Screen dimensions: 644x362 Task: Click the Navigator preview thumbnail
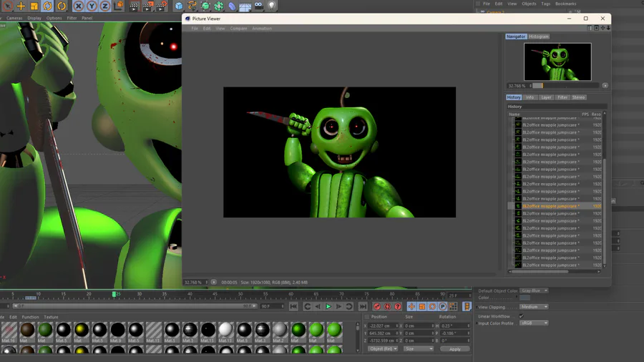tap(557, 62)
